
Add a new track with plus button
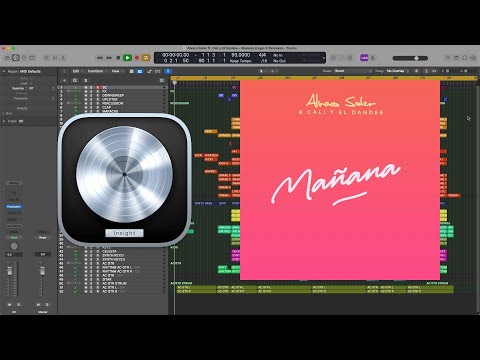coord(64,80)
